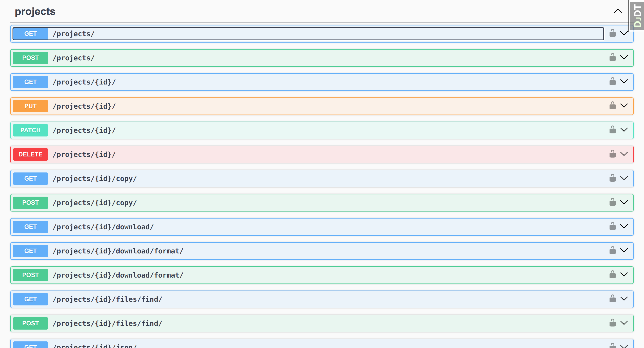The height and width of the screenshot is (348, 644).
Task: Open the DJDT debug toolbar handle
Action: (x=637, y=16)
